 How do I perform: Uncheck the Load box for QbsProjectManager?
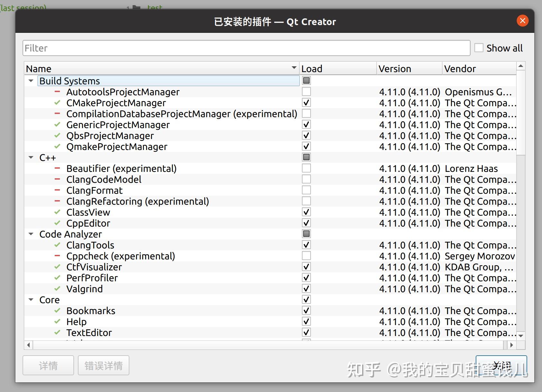pyautogui.click(x=306, y=135)
